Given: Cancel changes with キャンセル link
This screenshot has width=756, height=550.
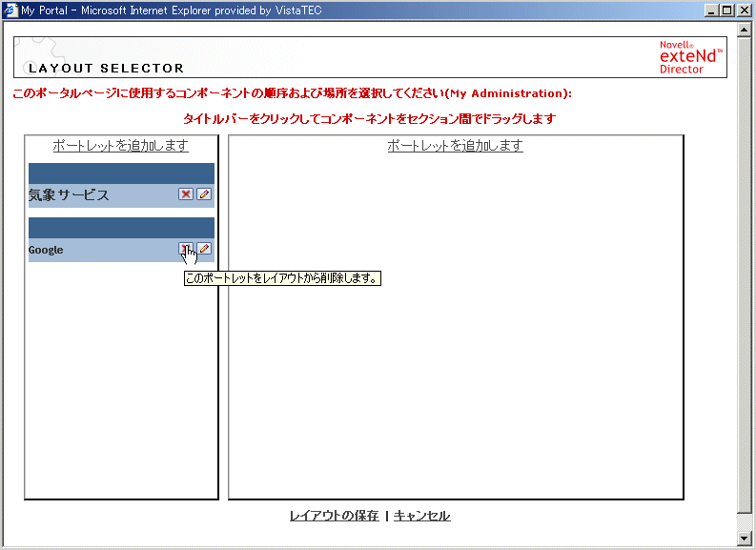Looking at the screenshot, I should click(422, 516).
